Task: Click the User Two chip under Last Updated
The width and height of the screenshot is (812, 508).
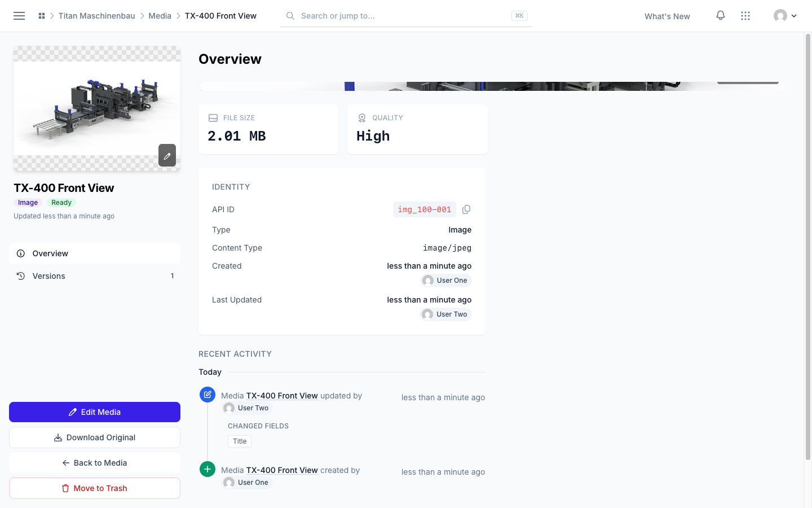Action: [x=446, y=314]
